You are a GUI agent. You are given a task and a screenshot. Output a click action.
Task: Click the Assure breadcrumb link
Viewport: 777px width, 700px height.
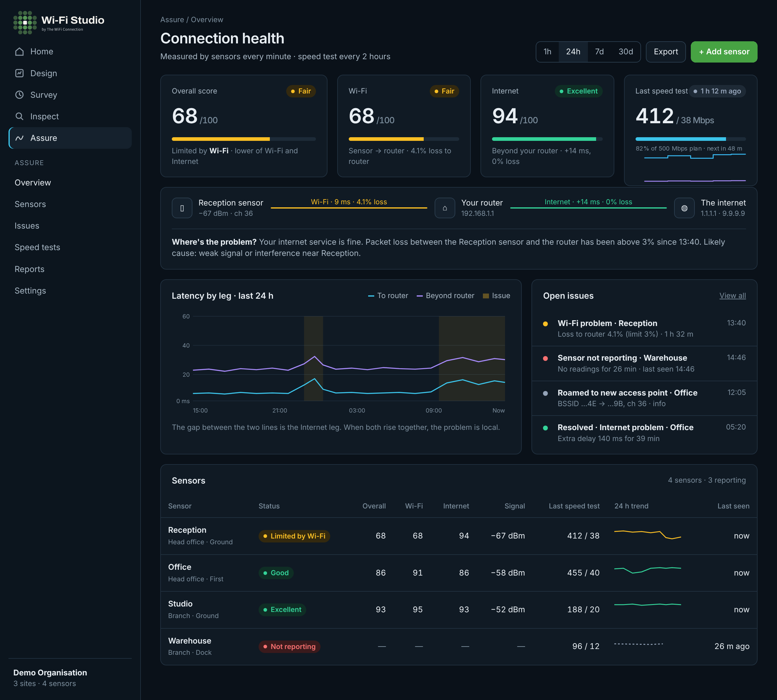pyautogui.click(x=172, y=20)
